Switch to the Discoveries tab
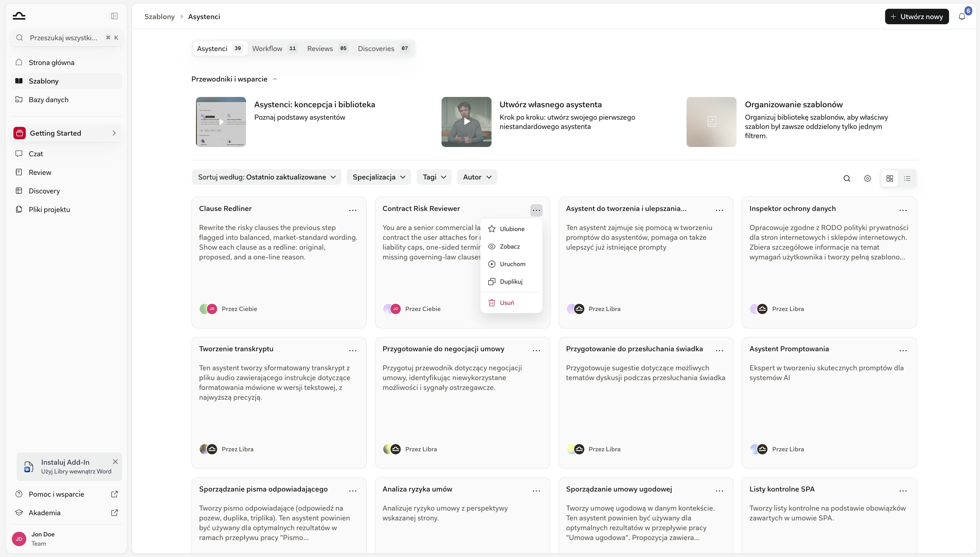980x557 pixels. [383, 48]
